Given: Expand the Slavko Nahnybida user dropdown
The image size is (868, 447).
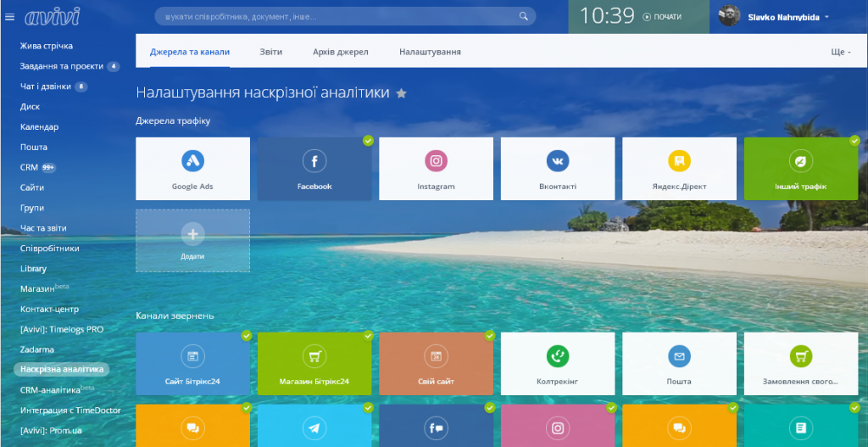Looking at the screenshot, I should (826, 17).
